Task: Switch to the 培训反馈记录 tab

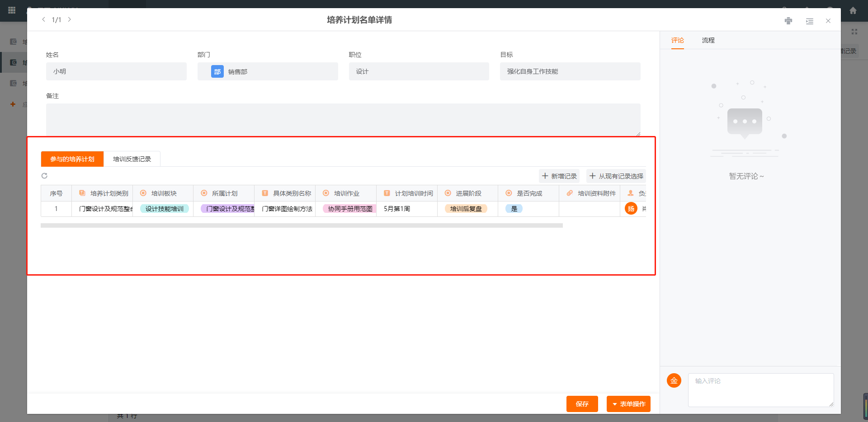Action: [132, 159]
